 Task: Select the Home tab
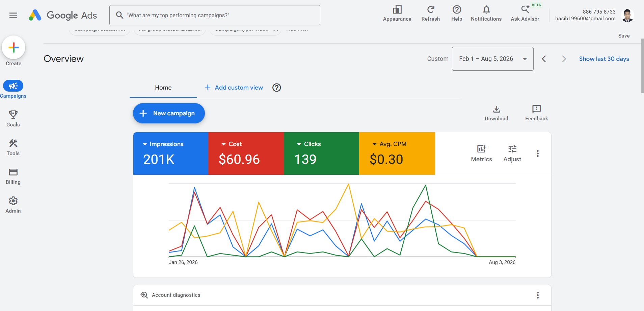tap(163, 88)
